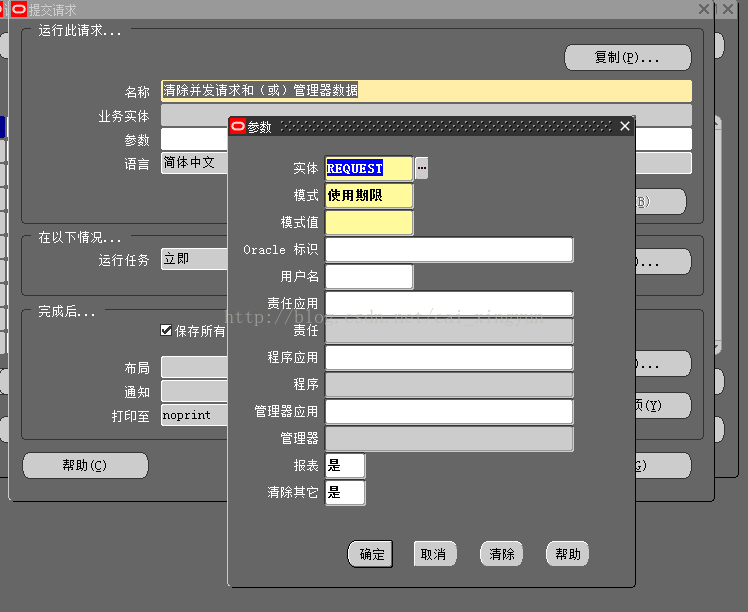Click the 复制(P)... button
Viewport: 748px width, 612px height.
627,58
